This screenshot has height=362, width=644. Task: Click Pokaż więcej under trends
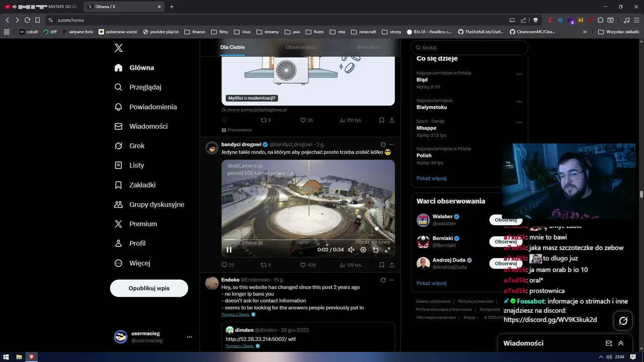(431, 178)
